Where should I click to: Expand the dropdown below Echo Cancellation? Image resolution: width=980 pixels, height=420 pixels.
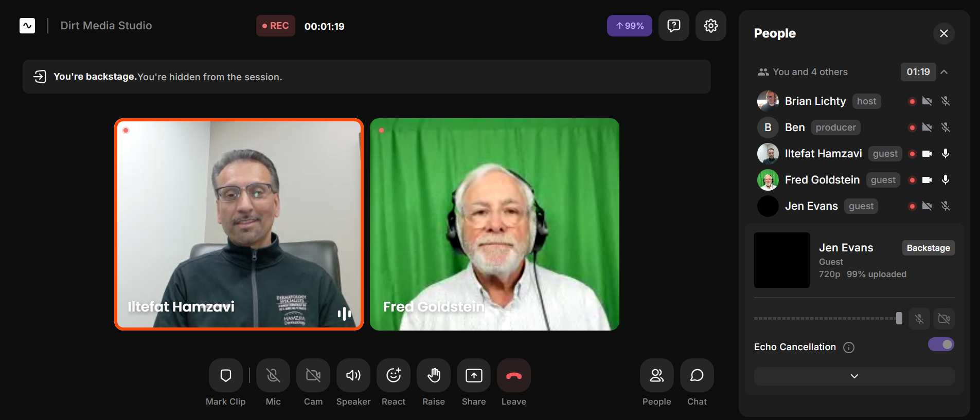(x=854, y=376)
